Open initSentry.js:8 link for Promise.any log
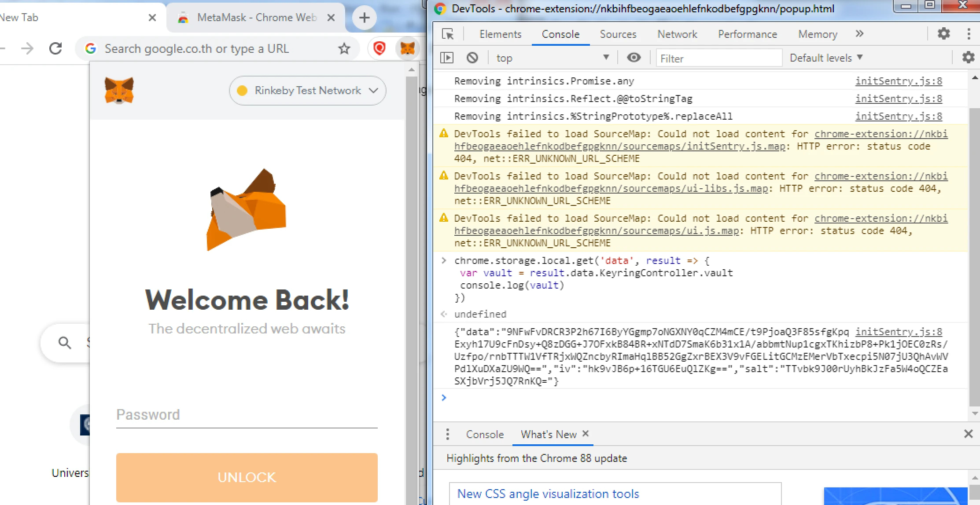 coord(899,81)
